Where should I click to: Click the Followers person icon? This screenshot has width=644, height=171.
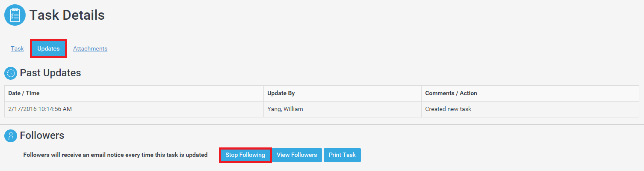point(11,136)
